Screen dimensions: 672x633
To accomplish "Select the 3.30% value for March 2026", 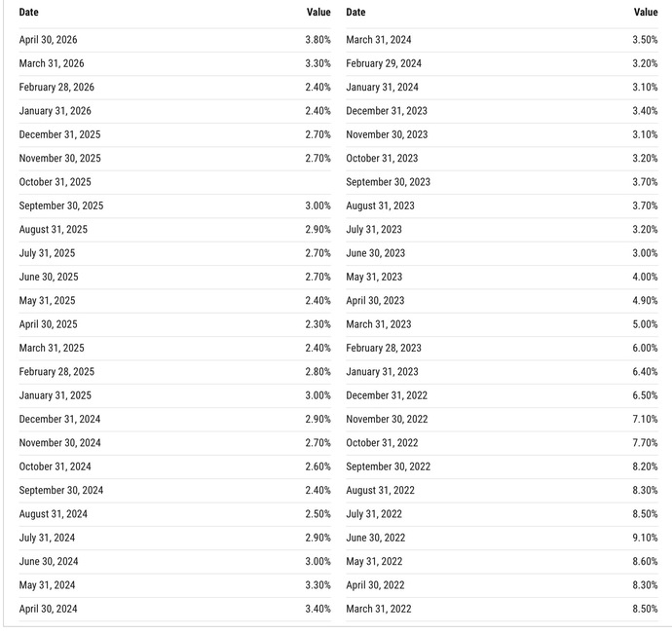I will (318, 63).
